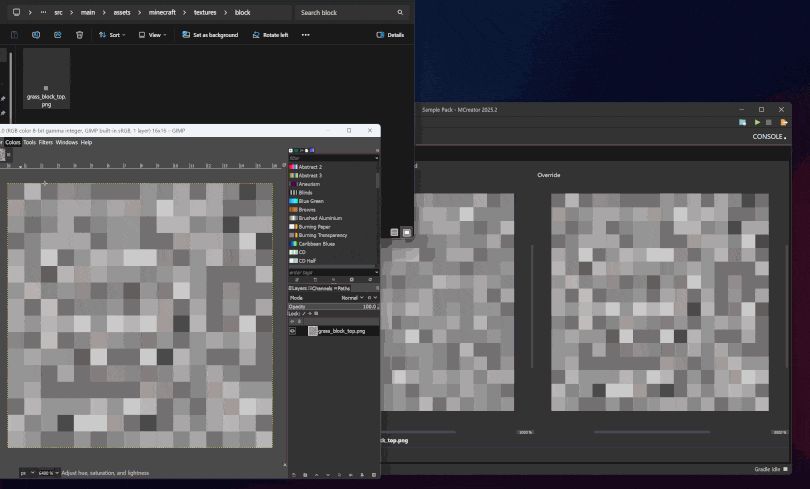Click the CONSOLE tab in MCreator
The image size is (810, 489).
[x=769, y=136]
